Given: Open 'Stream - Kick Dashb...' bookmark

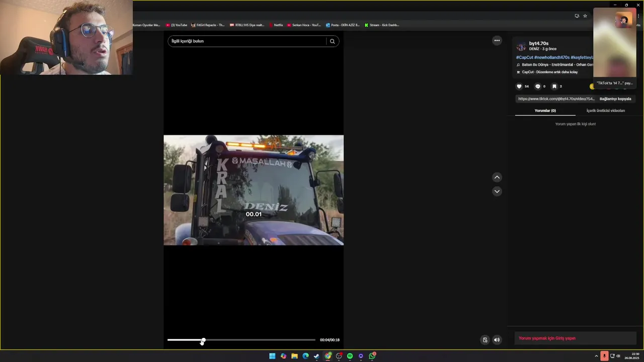Looking at the screenshot, I should [382, 25].
